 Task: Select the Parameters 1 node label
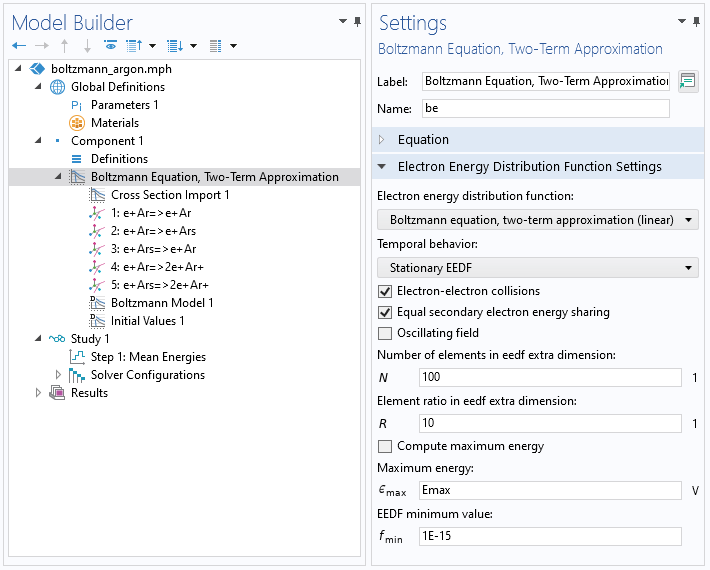point(125,105)
